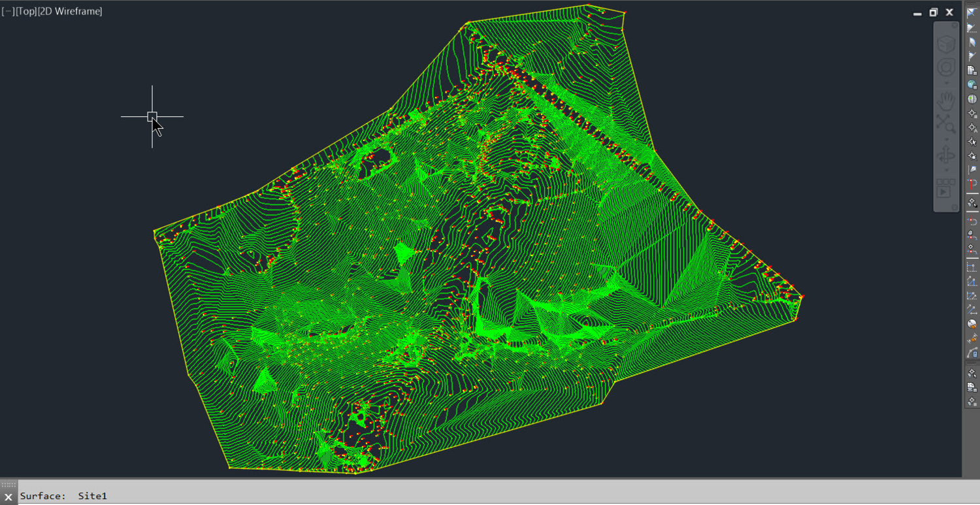This screenshot has width=980, height=505.
Task: Expand the arrow below the Orbit tool
Action: (x=946, y=171)
